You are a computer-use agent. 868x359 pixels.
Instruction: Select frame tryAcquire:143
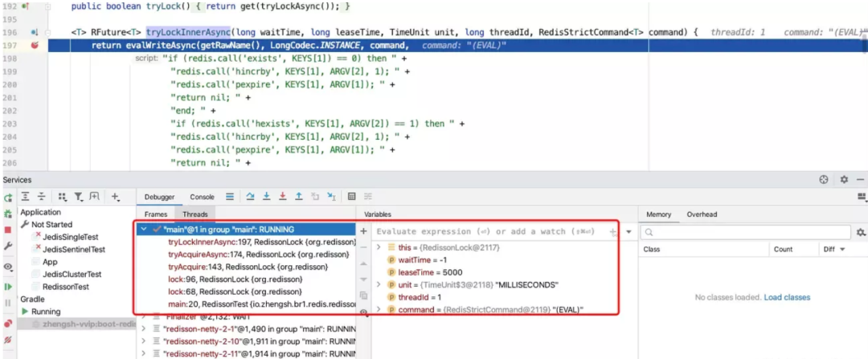click(248, 267)
